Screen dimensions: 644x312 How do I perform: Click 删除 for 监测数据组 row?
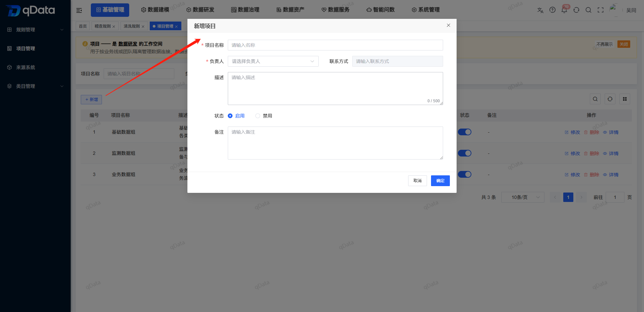pyautogui.click(x=592, y=153)
